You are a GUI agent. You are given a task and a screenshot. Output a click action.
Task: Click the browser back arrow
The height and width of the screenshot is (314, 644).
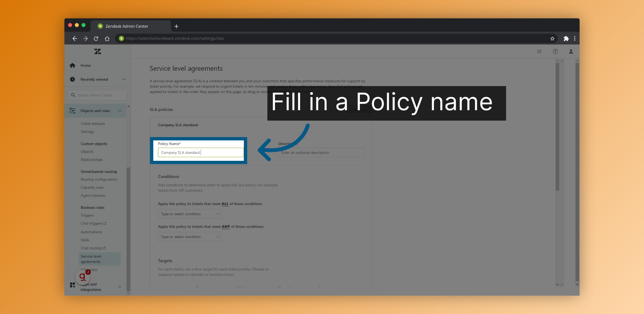pos(75,39)
